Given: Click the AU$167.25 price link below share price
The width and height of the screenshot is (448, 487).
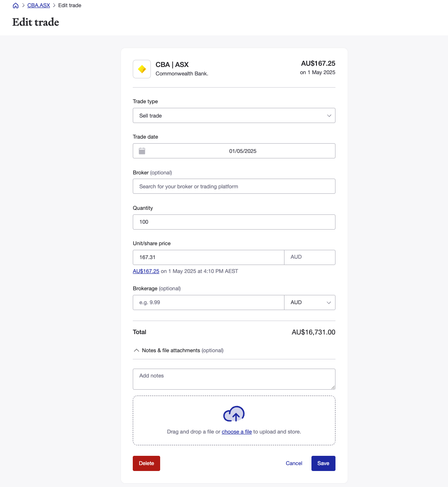Looking at the screenshot, I should click(146, 271).
